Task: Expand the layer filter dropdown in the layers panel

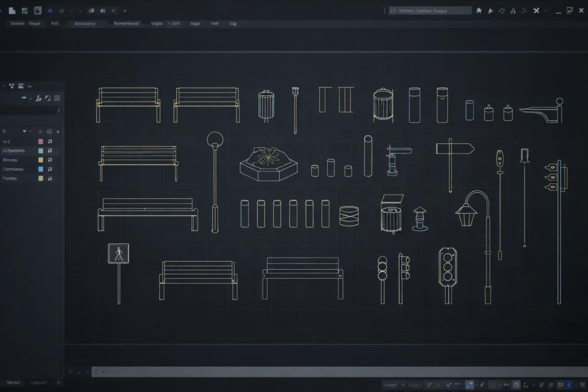Action: tap(29, 131)
